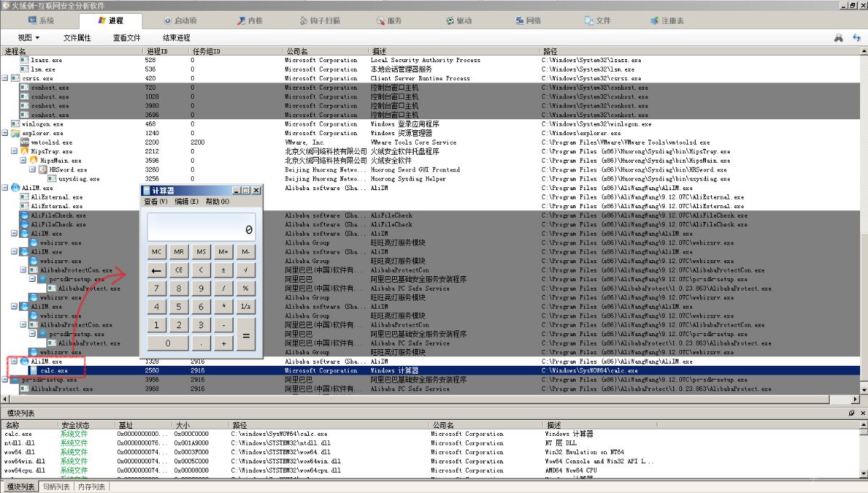Switch to the 钩子扫描 tab
The width and height of the screenshot is (868, 493).
[x=319, y=21]
